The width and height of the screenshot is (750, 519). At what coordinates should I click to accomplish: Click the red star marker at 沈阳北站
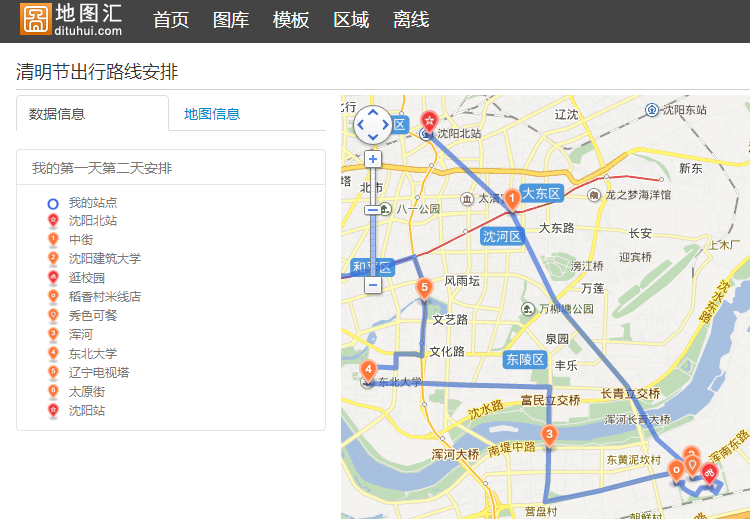[x=430, y=120]
